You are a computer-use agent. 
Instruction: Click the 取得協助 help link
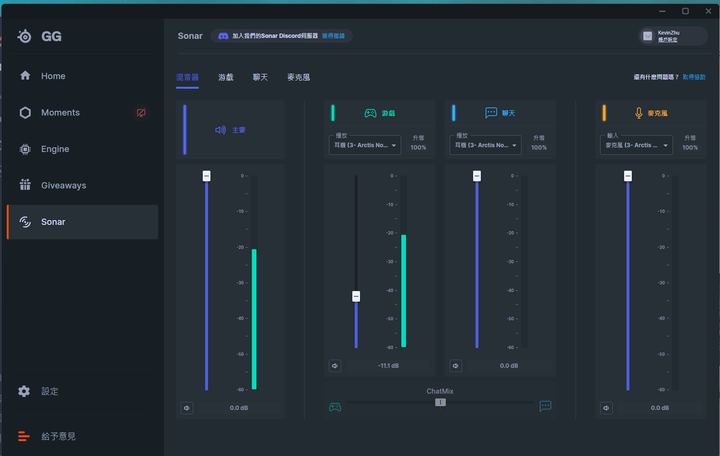click(x=694, y=77)
